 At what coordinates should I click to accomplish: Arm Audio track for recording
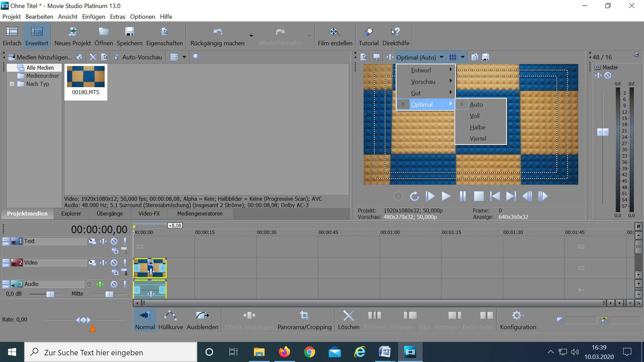(x=90, y=284)
